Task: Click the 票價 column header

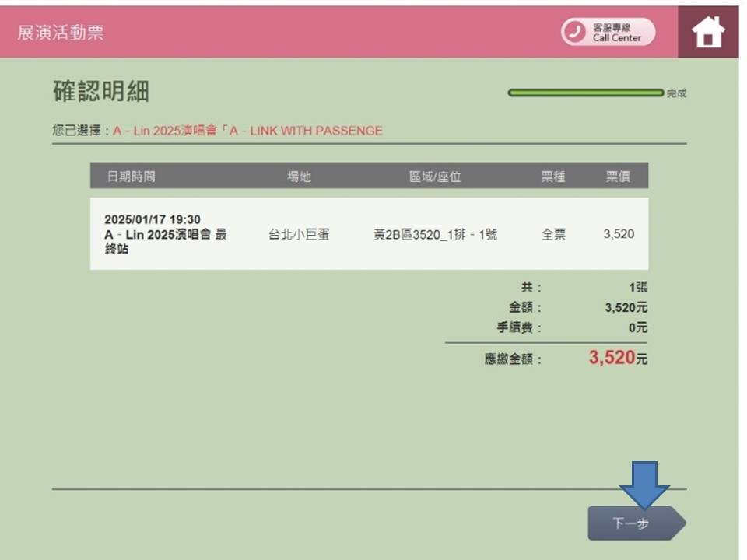Action: click(618, 177)
